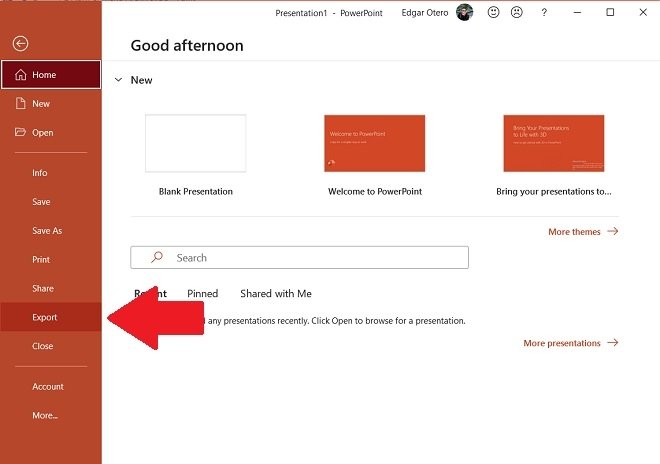Close the PowerPoint window

coord(643,12)
